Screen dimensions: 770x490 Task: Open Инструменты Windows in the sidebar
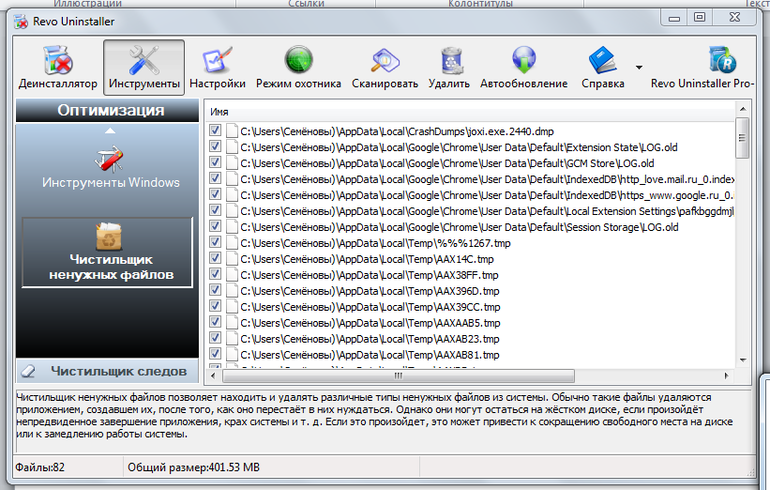click(x=110, y=167)
